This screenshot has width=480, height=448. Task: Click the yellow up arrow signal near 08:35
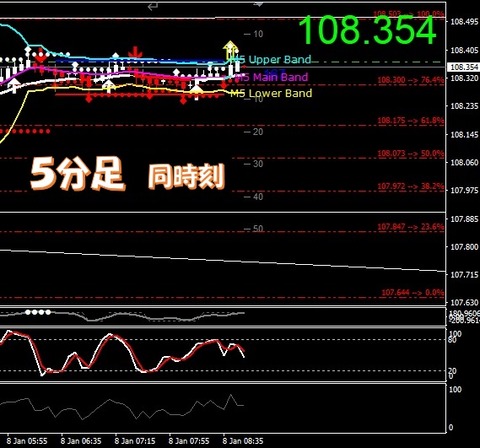click(230, 49)
